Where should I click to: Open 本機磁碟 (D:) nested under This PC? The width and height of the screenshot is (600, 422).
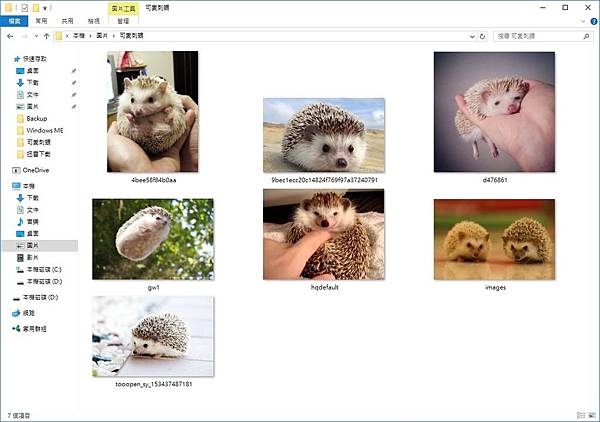pyautogui.click(x=44, y=282)
